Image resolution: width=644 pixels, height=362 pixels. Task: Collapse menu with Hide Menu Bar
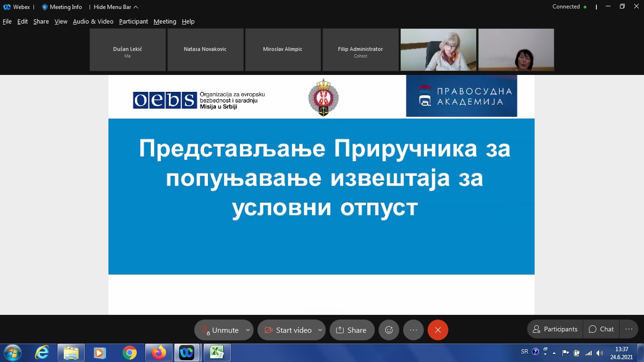(116, 7)
